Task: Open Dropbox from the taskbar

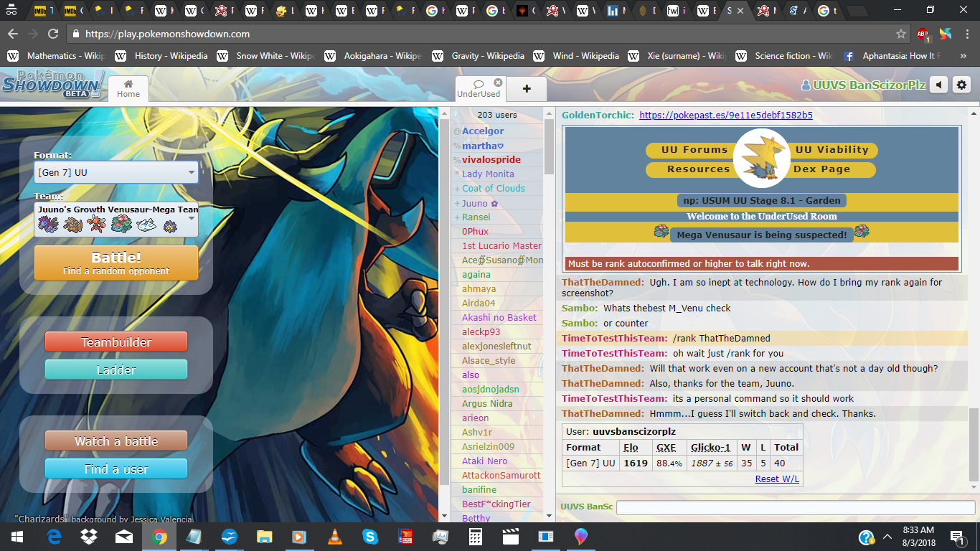Action: (89, 537)
